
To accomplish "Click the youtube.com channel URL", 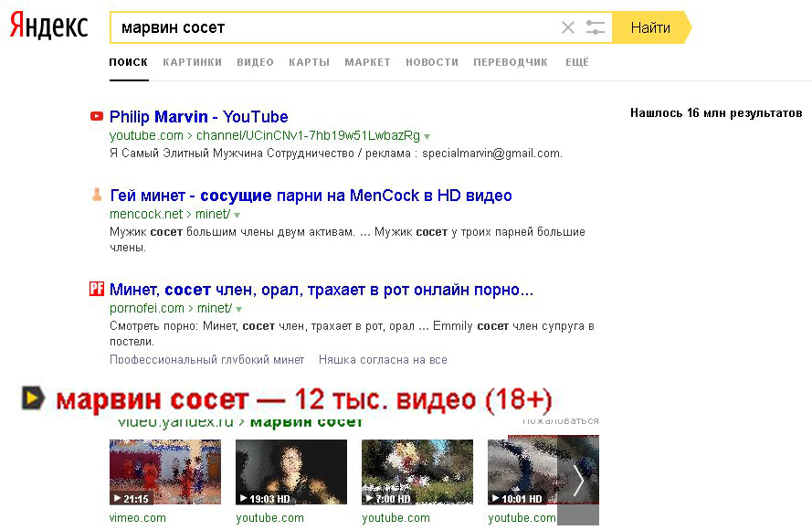I will [x=265, y=136].
